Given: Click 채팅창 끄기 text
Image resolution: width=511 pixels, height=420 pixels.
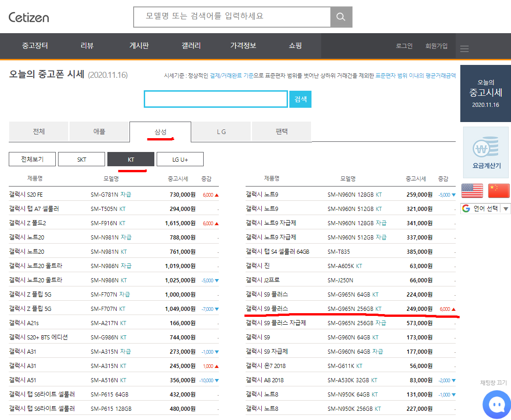Looking at the screenshot, I should pyautogui.click(x=493, y=383).
